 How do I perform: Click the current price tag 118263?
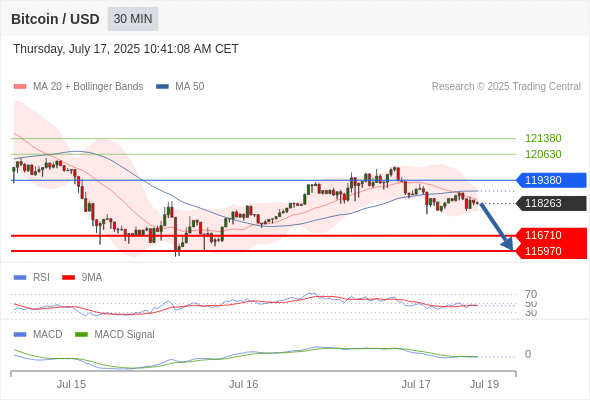[551, 203]
